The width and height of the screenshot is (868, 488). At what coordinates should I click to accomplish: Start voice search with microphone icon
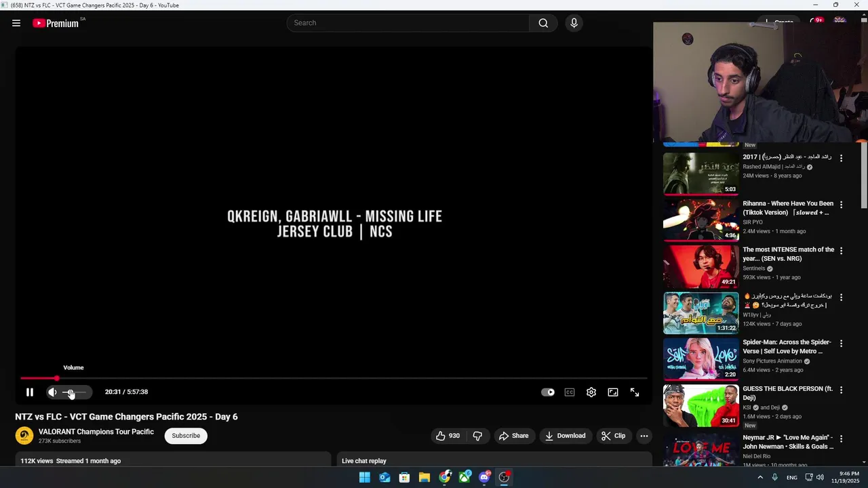574,23
